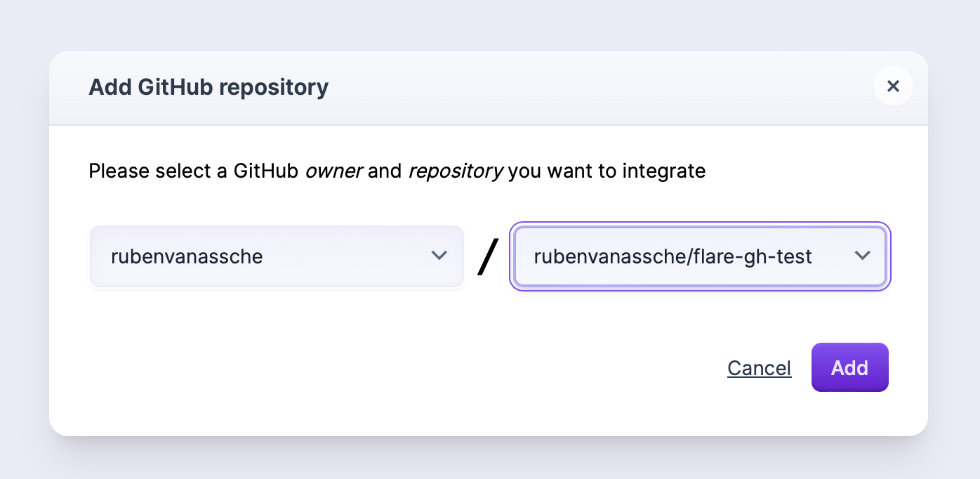Click the italic word 'repository'

455,171
